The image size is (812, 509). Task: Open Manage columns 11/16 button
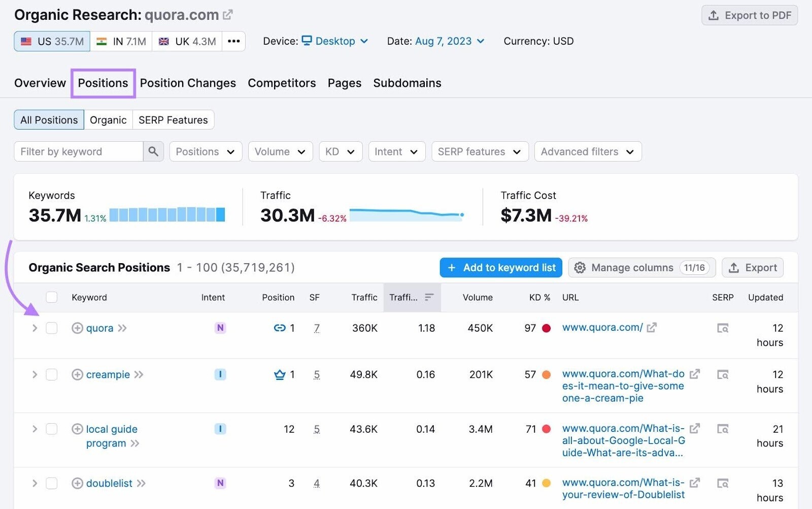tap(642, 268)
